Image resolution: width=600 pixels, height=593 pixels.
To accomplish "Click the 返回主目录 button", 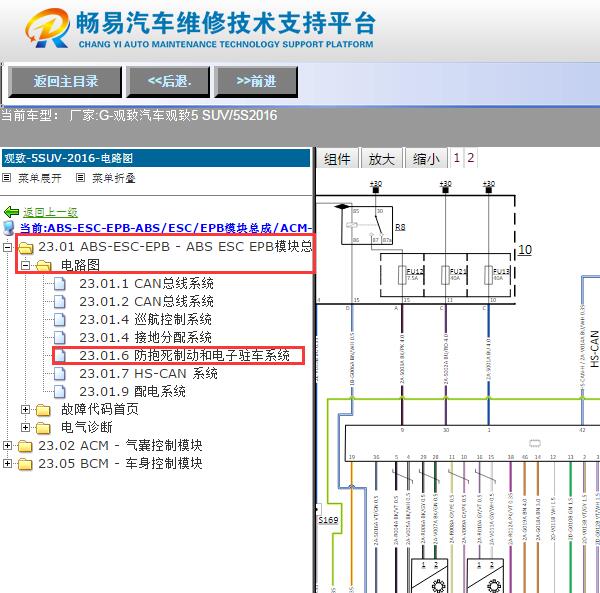I will tap(65, 81).
